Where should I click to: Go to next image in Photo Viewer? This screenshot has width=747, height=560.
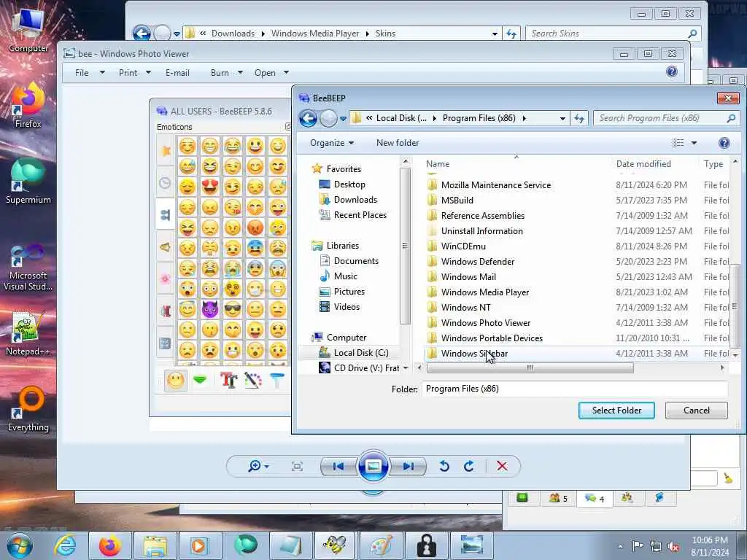(409, 466)
